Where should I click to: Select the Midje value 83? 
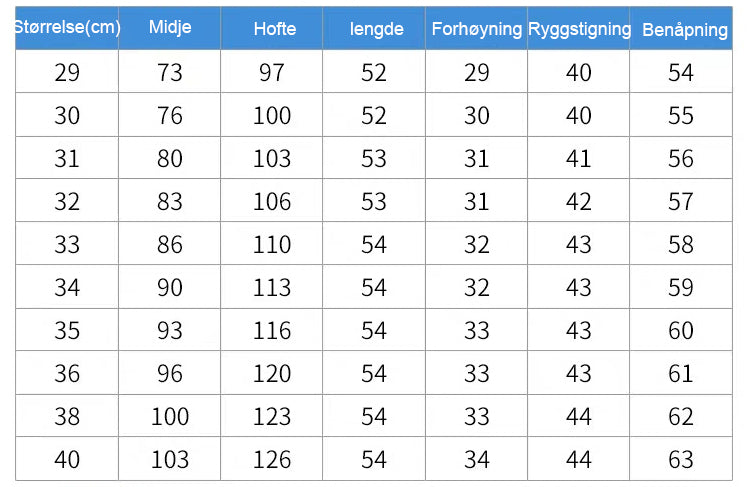coord(170,202)
